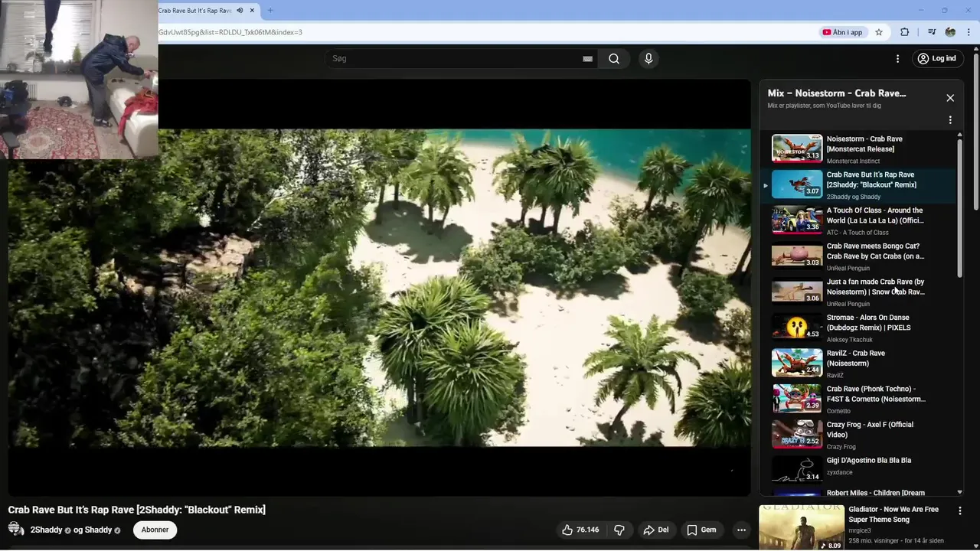This screenshot has width=980, height=551.
Task: Open 2Shaddy channel avatar
Action: 16,530
